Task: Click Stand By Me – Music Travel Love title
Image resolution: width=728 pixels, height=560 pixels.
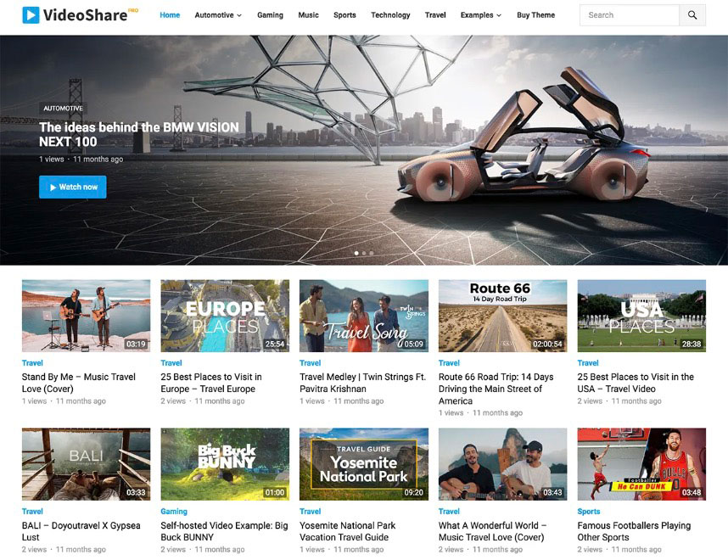Action: point(78,383)
